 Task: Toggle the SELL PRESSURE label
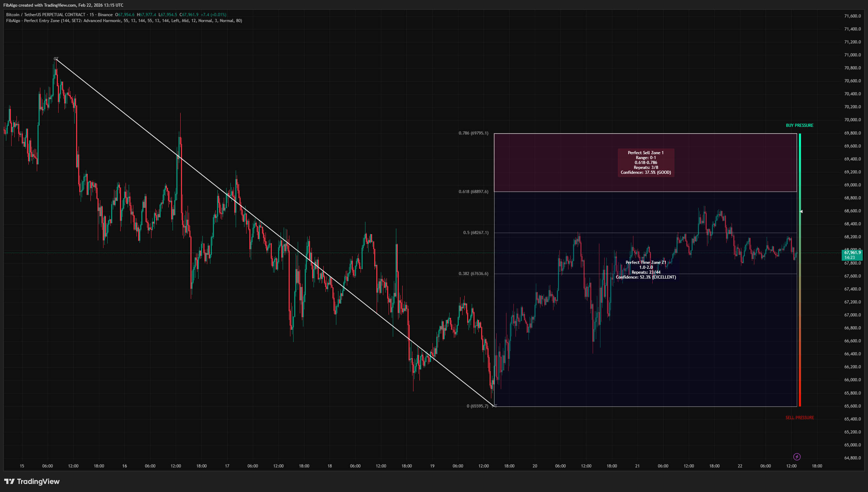point(800,417)
